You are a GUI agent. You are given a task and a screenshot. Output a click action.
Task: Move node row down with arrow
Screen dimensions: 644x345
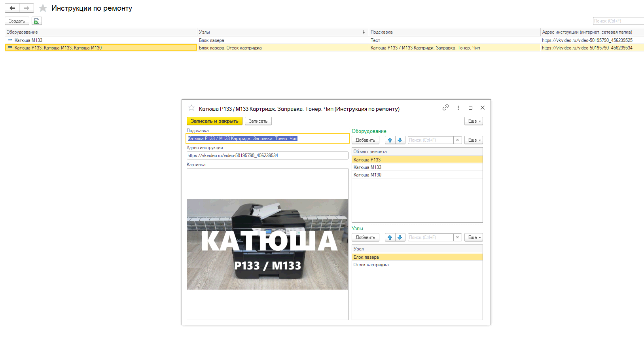(x=400, y=237)
